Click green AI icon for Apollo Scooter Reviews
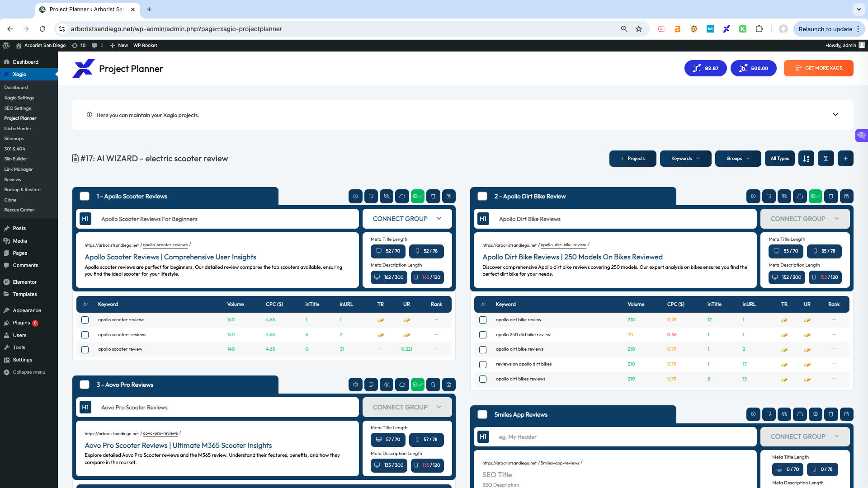 pyautogui.click(x=418, y=197)
